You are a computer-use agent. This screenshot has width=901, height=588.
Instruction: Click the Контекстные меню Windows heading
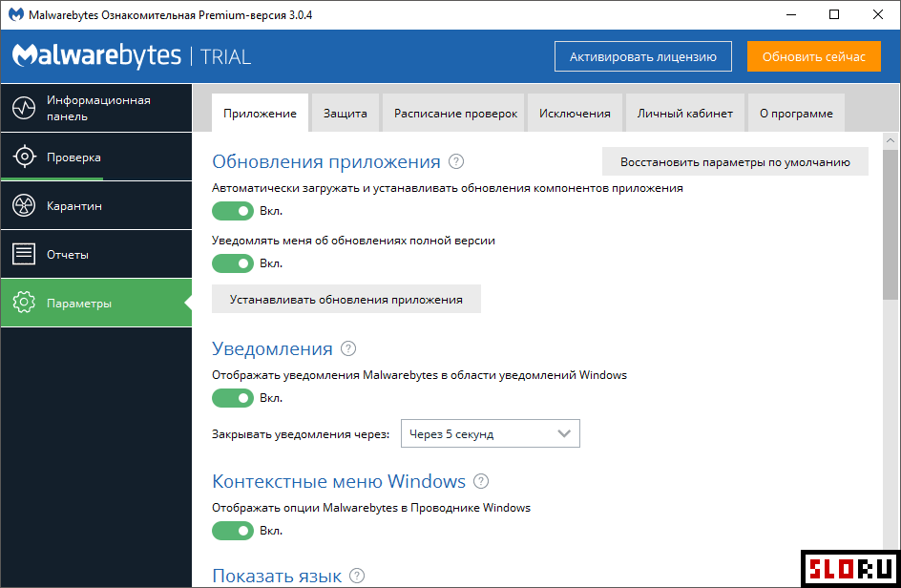coord(339,481)
